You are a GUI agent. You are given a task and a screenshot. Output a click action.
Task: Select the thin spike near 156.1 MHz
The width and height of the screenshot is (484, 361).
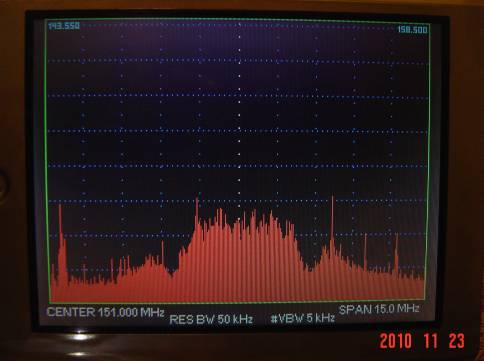tap(366, 252)
